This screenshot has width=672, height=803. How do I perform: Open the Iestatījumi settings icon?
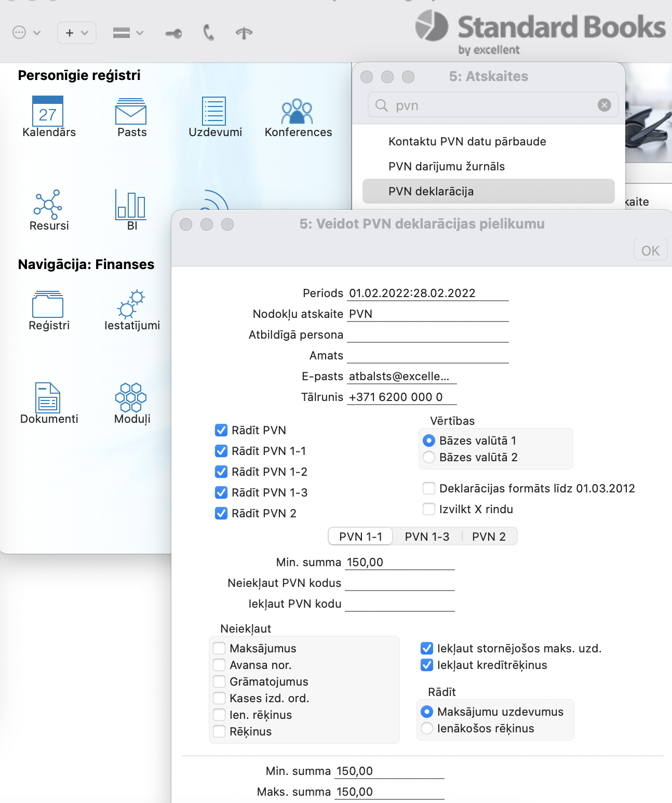(x=131, y=304)
